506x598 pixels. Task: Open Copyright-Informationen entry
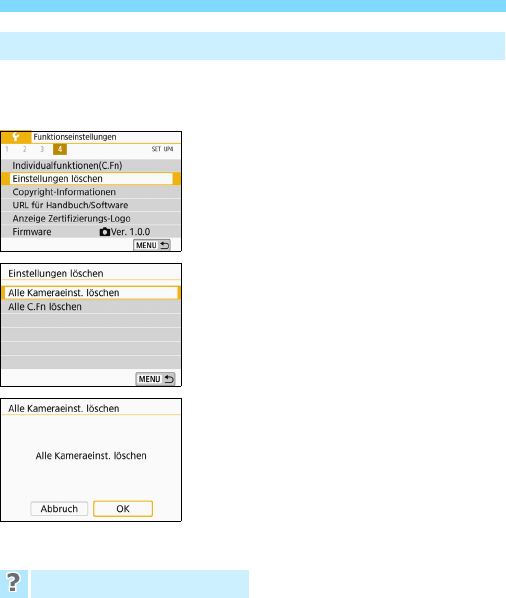click(91, 192)
